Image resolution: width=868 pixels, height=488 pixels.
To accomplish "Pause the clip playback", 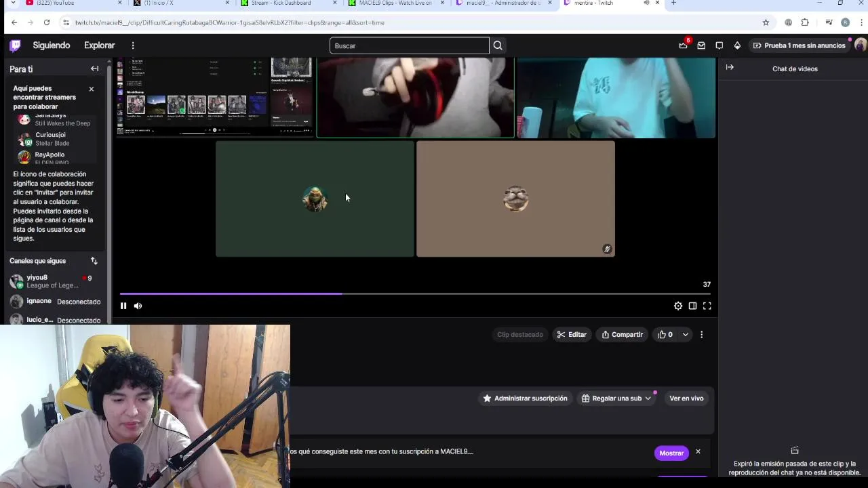I will pyautogui.click(x=123, y=306).
